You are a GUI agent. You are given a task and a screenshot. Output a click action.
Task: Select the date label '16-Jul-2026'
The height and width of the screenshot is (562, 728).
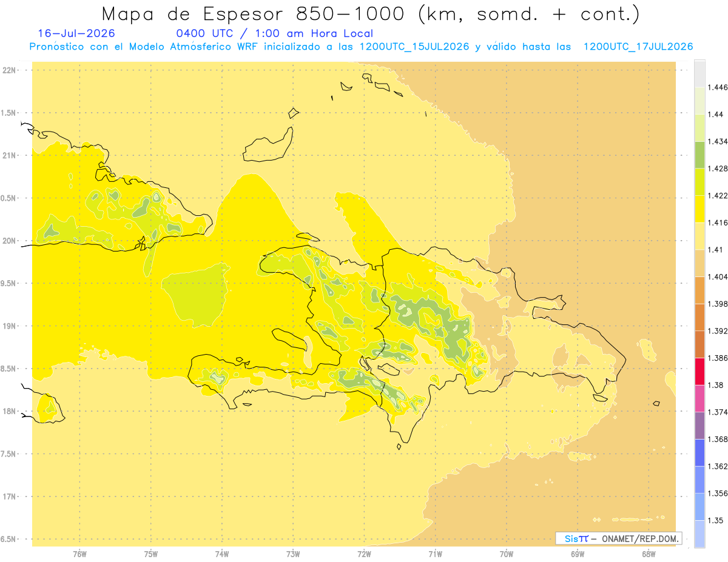pyautogui.click(x=76, y=33)
